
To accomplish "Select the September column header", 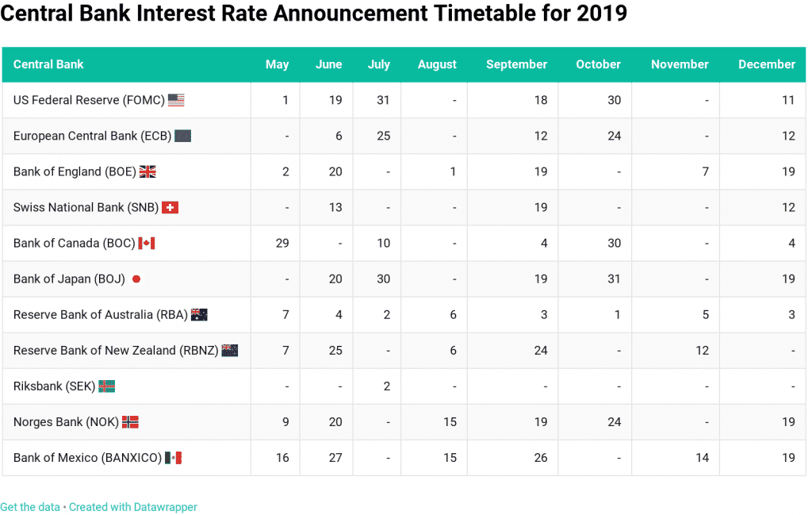I will (x=516, y=64).
